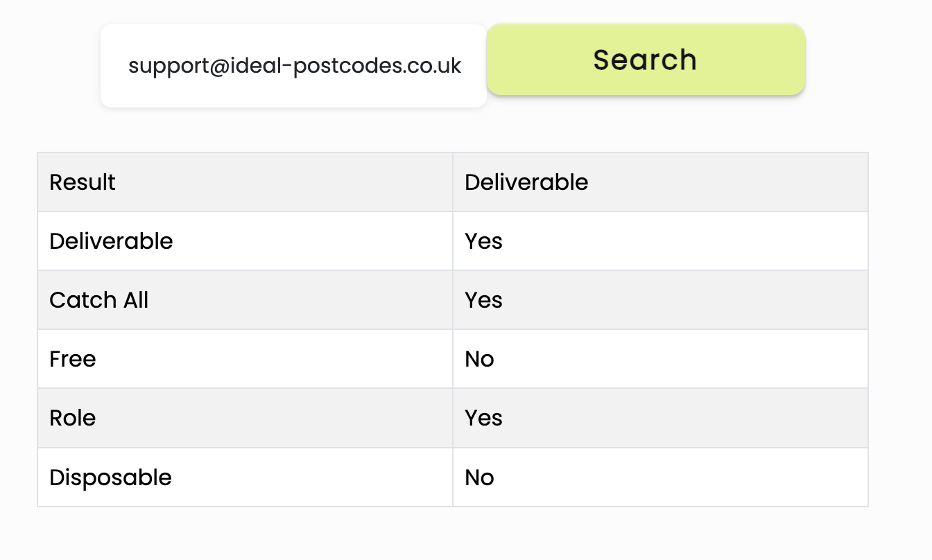
Task: Click the Search button
Action: click(x=646, y=60)
